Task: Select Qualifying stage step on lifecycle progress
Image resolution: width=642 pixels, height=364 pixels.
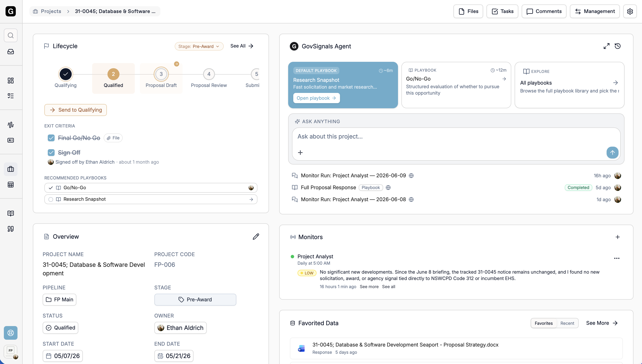Action: coord(65,74)
